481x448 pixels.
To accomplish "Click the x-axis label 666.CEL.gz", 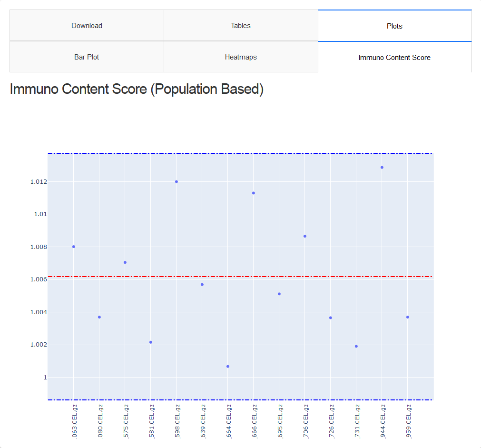I will coord(255,421).
